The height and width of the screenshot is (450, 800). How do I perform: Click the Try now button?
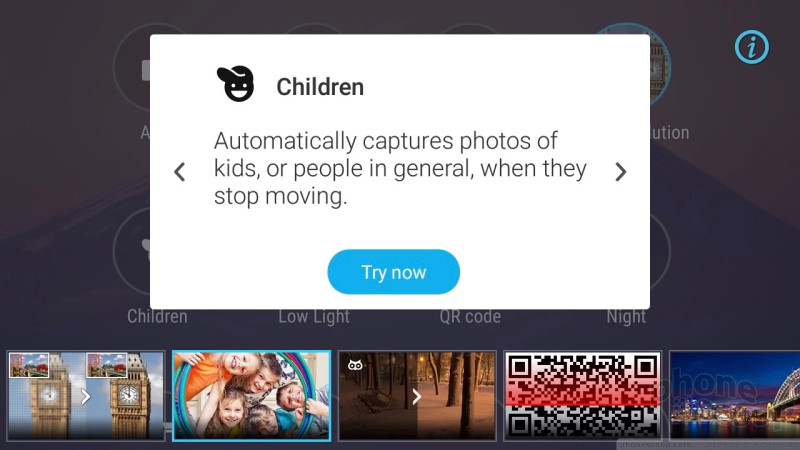pyautogui.click(x=393, y=272)
